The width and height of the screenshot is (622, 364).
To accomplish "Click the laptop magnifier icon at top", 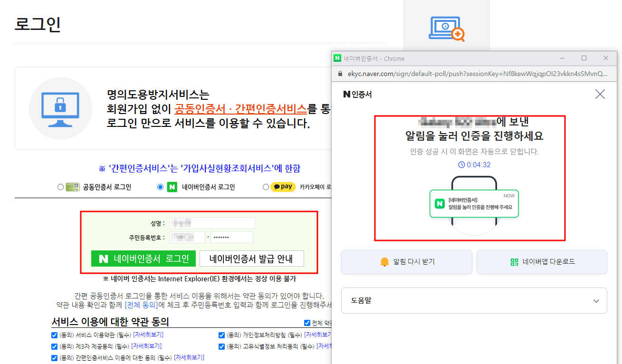I will point(446,29).
